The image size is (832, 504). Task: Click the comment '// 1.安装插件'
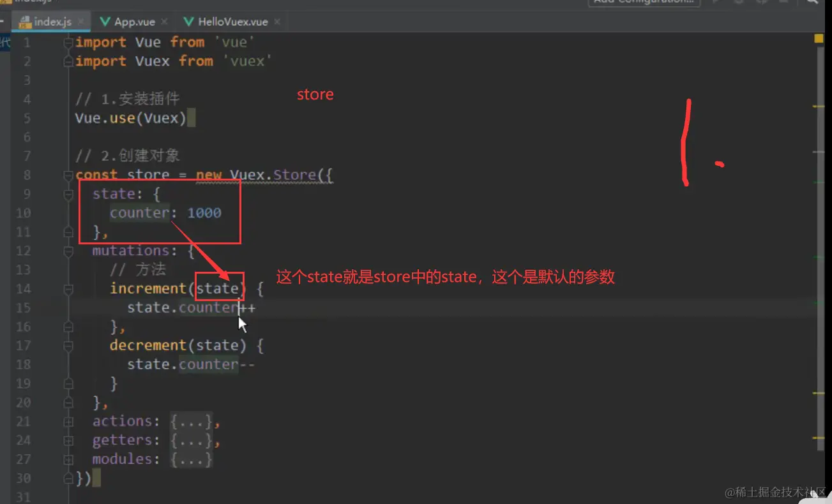[x=127, y=100]
